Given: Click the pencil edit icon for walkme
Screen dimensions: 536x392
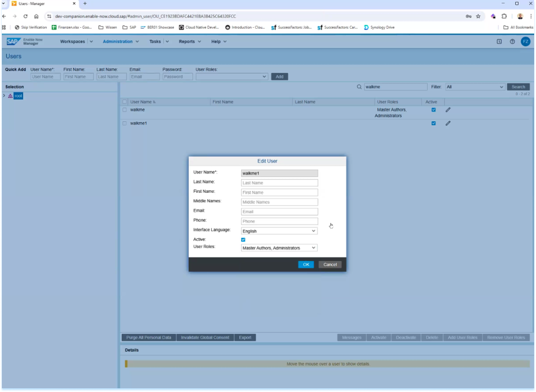Looking at the screenshot, I should [447, 110].
